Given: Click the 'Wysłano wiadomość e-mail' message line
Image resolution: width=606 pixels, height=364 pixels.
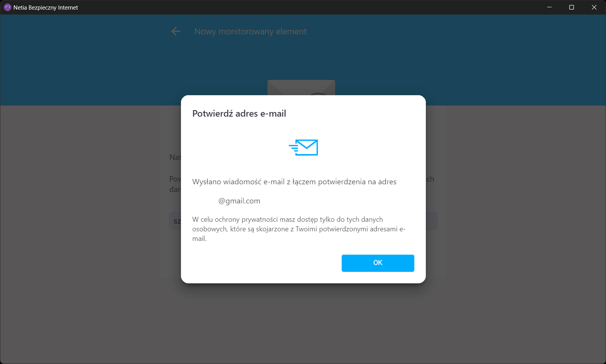Looking at the screenshot, I should pos(294,182).
